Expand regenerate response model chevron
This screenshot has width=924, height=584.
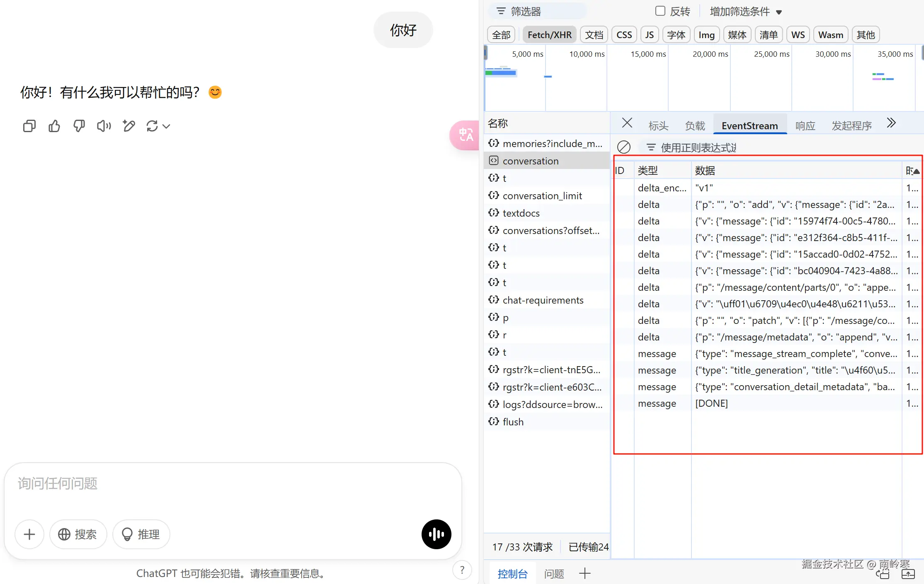[x=166, y=126]
